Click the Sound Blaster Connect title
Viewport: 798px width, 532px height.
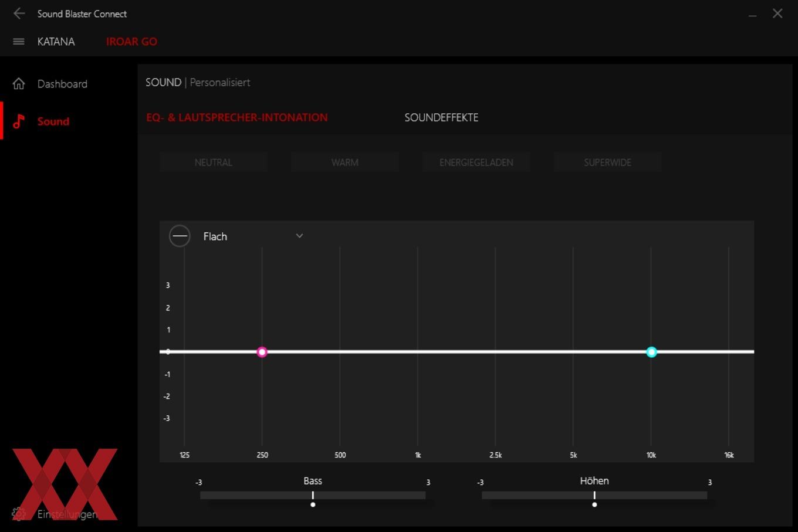[x=82, y=13]
